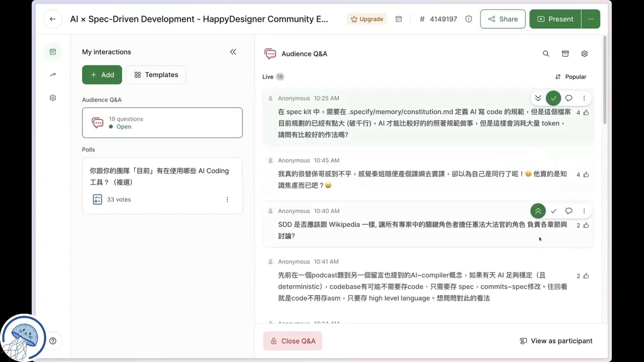Click View as participant link

(x=556, y=341)
